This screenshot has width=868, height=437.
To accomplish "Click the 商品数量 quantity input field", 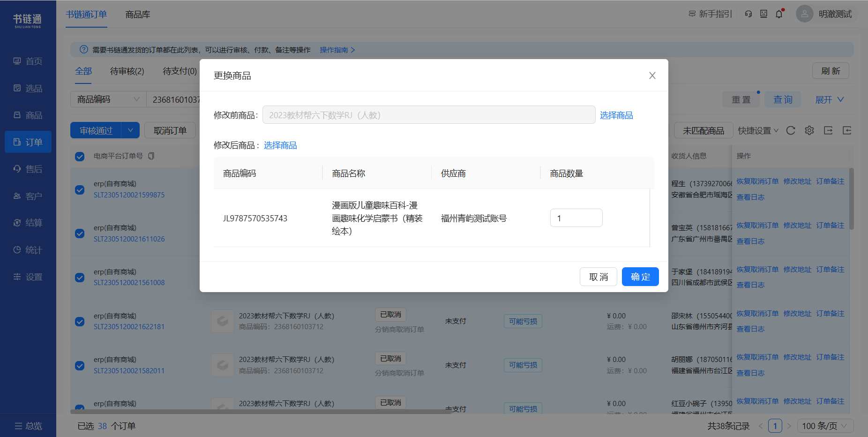I will [x=576, y=218].
